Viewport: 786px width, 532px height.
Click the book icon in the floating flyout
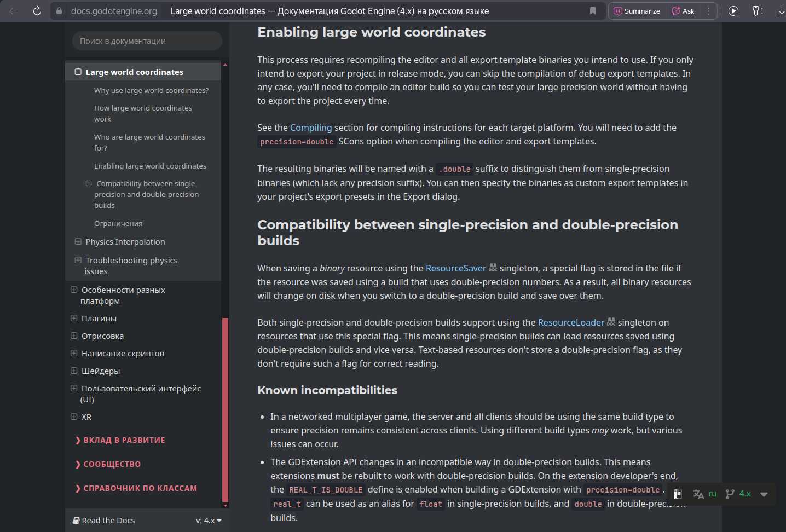(x=678, y=494)
